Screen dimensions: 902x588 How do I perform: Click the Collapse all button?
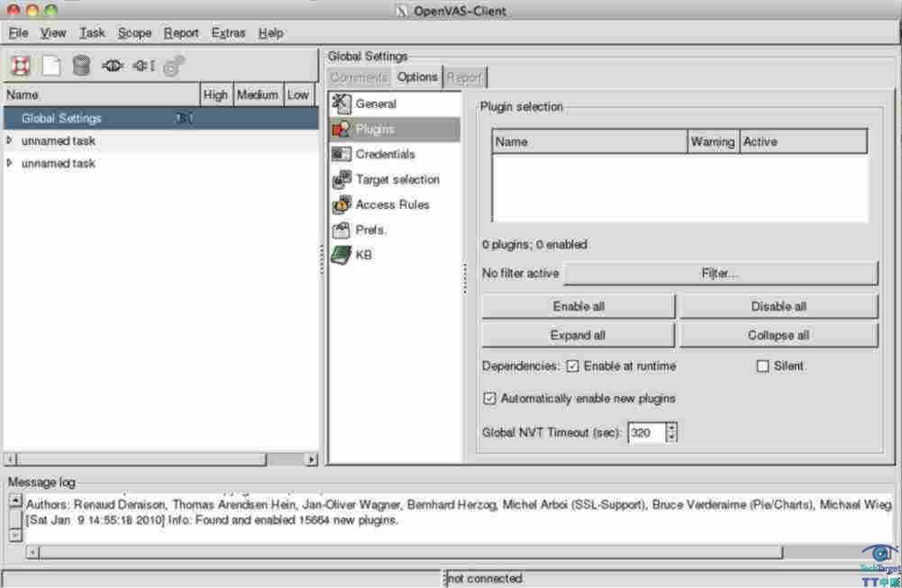779,335
